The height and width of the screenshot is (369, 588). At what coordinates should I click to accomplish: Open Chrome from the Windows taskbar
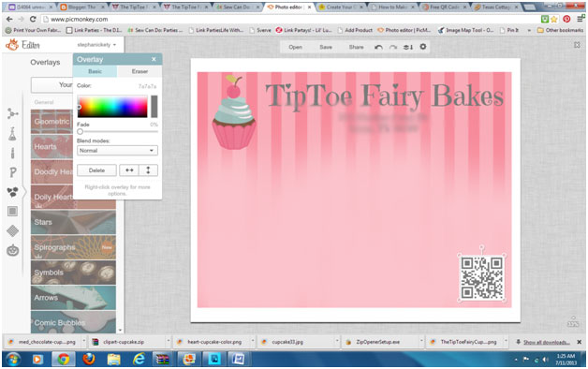tap(63, 360)
